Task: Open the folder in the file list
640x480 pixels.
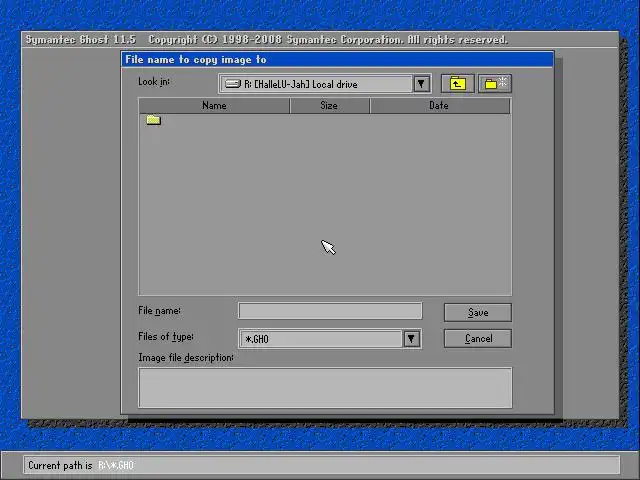Action: pos(153,120)
